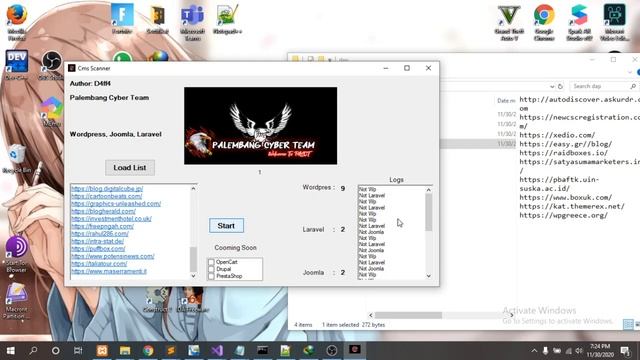Open the Windows Start menu
The width and height of the screenshot is (640, 360).
[x=11, y=351]
